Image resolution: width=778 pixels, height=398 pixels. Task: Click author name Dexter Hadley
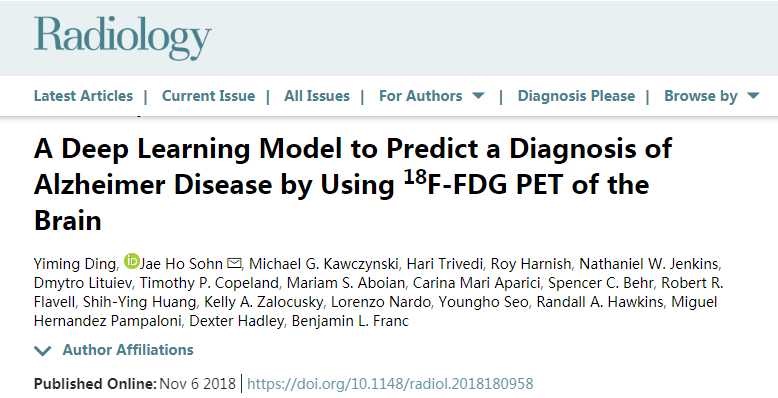coord(236,321)
